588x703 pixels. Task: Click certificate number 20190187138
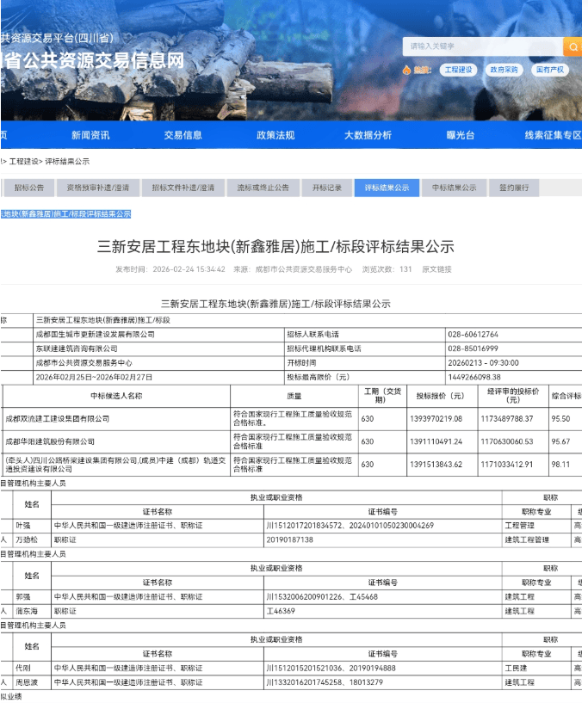coord(290,540)
